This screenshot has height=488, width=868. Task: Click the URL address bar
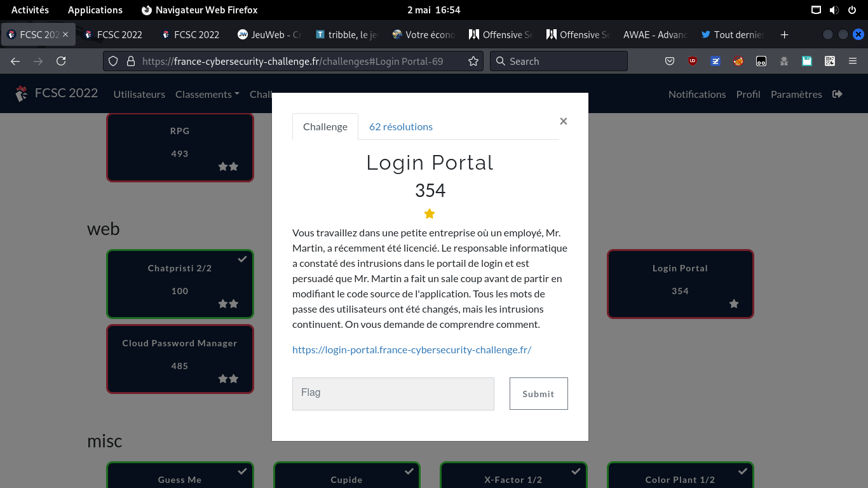pyautogui.click(x=292, y=61)
